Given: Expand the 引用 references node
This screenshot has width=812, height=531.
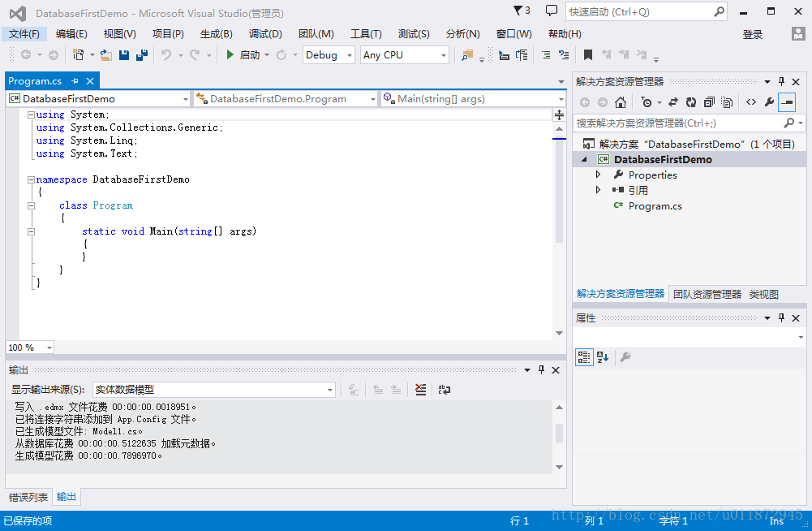Looking at the screenshot, I should click(x=598, y=190).
